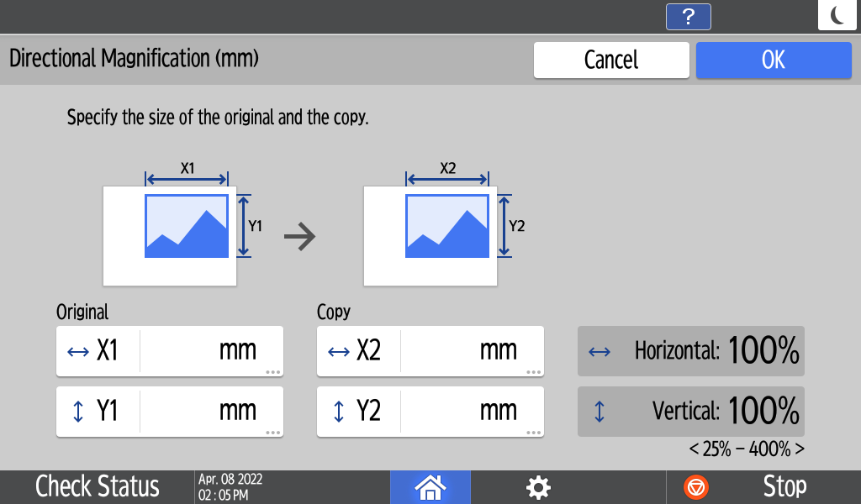Image resolution: width=861 pixels, height=504 pixels.
Task: Click the Vertical 100% ratio display
Action: click(x=690, y=412)
